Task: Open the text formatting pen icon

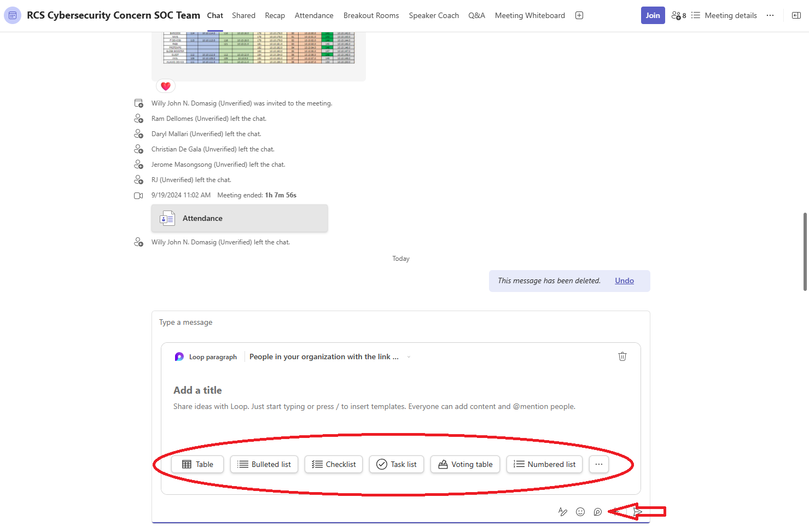Action: [x=563, y=512]
